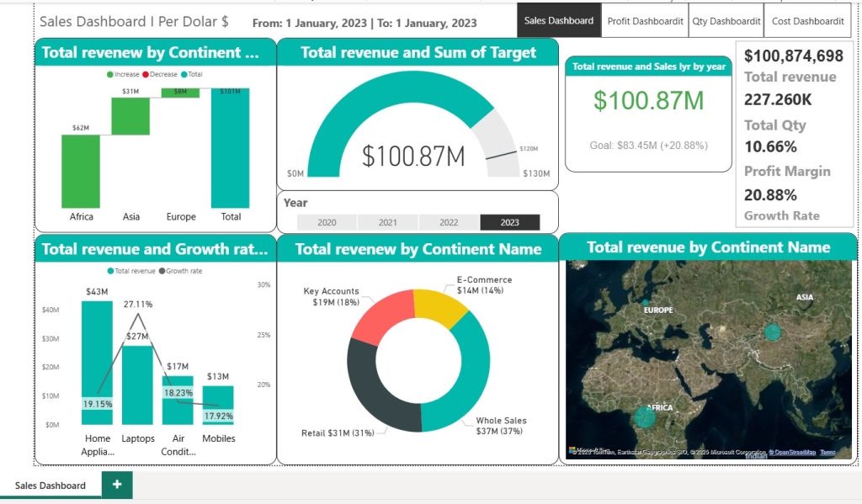Open the OpenStreetMap link on the map
The width and height of the screenshot is (862, 504).
[795, 453]
